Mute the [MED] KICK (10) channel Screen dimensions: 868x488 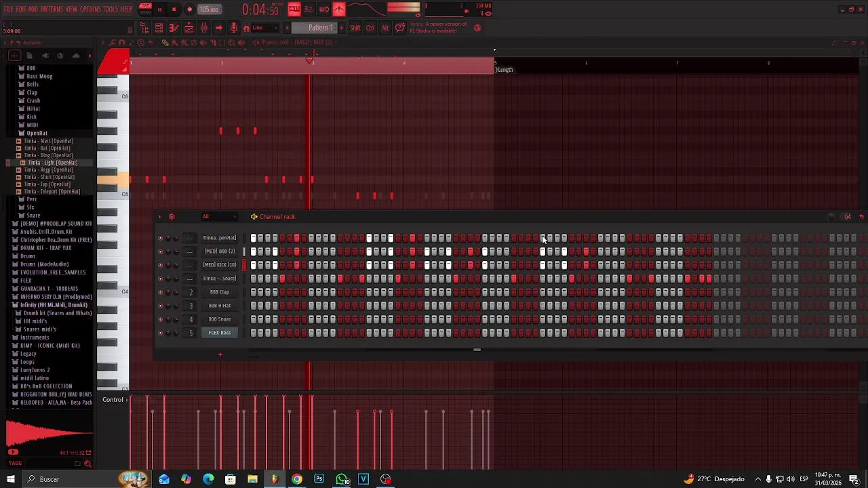pos(161,265)
